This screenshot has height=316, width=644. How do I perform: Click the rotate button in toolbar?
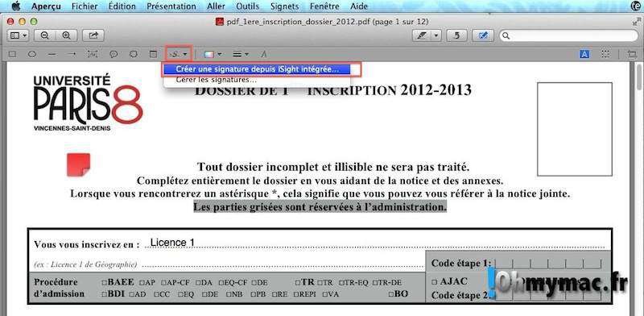click(x=456, y=35)
